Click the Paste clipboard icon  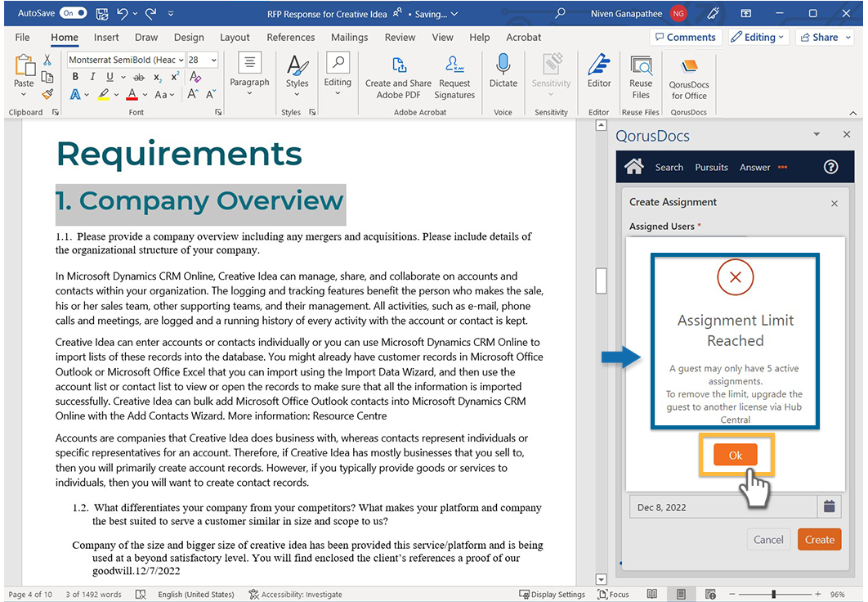(x=24, y=65)
